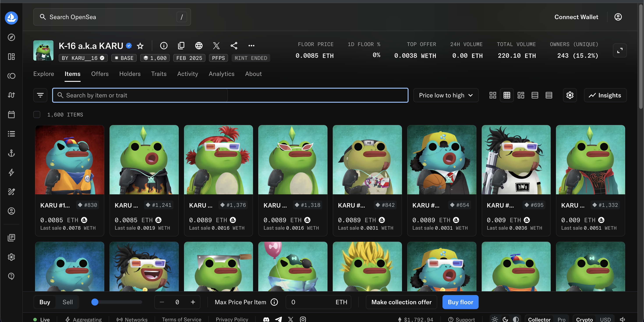Open the Profile icon in left sidebar

(11, 211)
